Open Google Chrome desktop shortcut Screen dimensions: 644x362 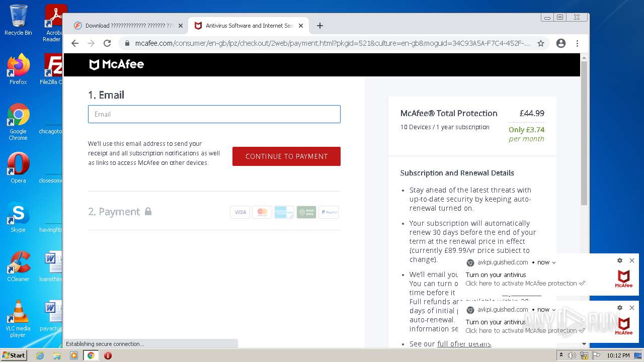(x=18, y=121)
